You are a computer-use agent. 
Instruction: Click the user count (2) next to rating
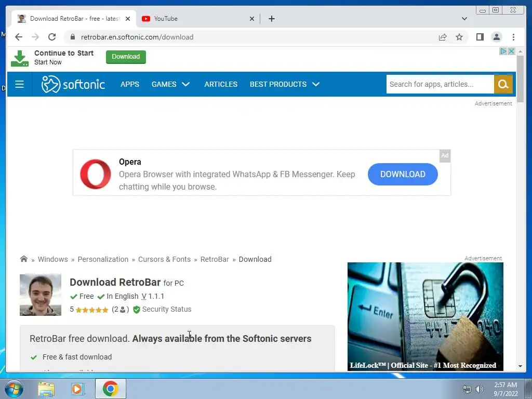[120, 309]
